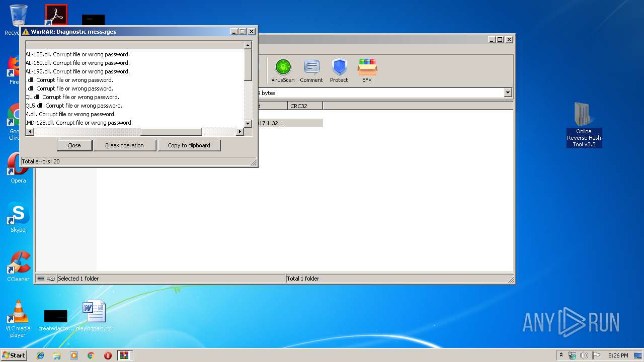Image resolution: width=644 pixels, height=362 pixels.
Task: Open the Online Reverse Hash Tool folder
Action: pyautogui.click(x=584, y=125)
